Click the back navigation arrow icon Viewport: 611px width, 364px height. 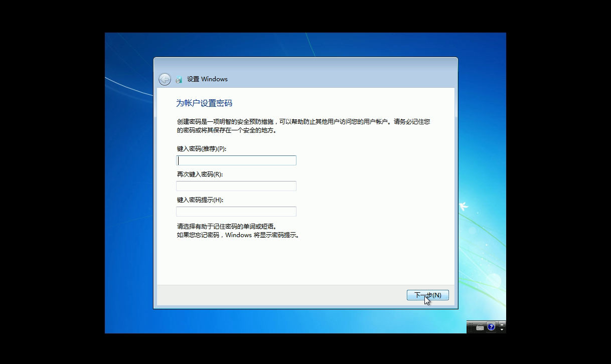pyautogui.click(x=164, y=79)
